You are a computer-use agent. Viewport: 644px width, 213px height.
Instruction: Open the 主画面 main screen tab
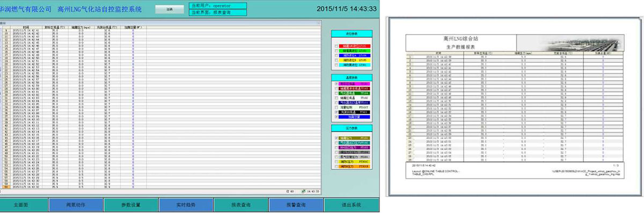pos(24,205)
